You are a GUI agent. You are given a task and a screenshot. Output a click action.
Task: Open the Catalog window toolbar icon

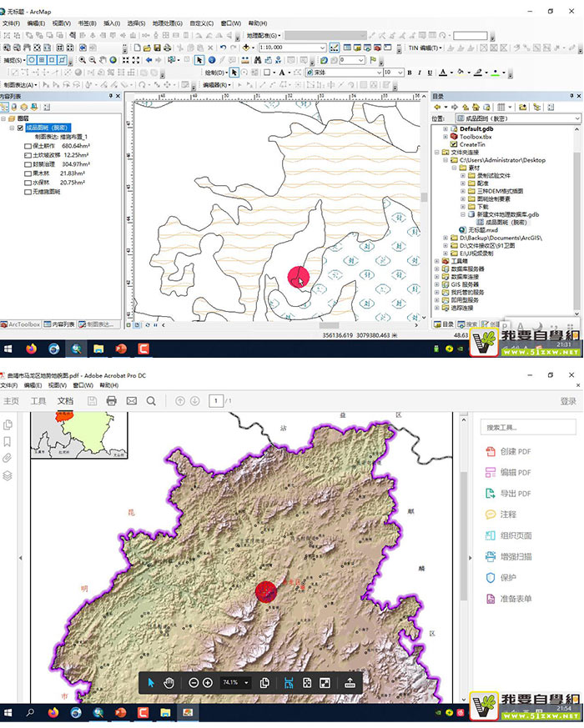pos(357,48)
